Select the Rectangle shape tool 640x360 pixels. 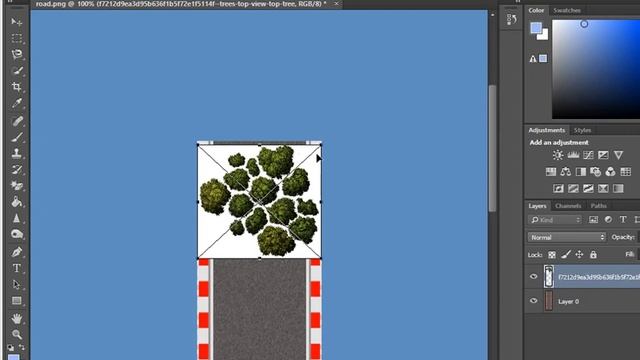click(16, 301)
